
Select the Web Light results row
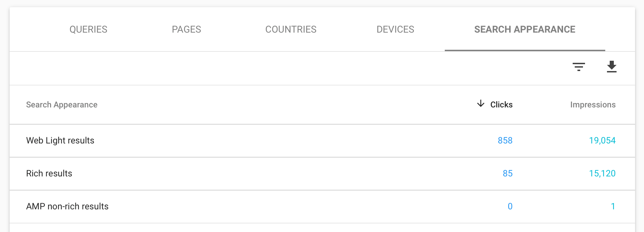coord(60,140)
